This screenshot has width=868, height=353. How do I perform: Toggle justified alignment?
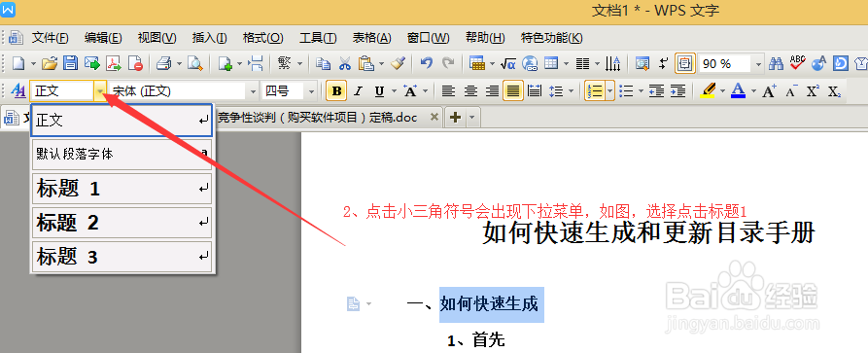(x=513, y=90)
